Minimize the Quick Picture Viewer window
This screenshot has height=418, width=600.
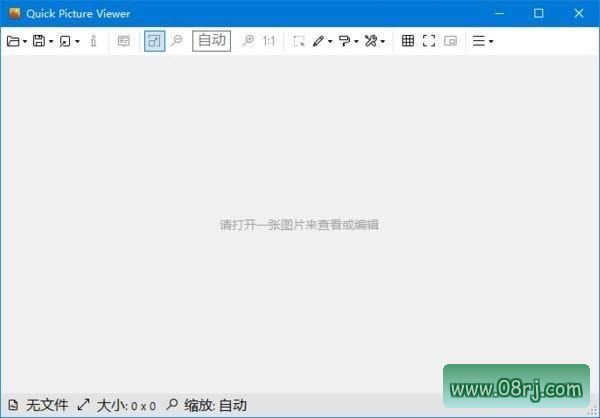pyautogui.click(x=499, y=13)
